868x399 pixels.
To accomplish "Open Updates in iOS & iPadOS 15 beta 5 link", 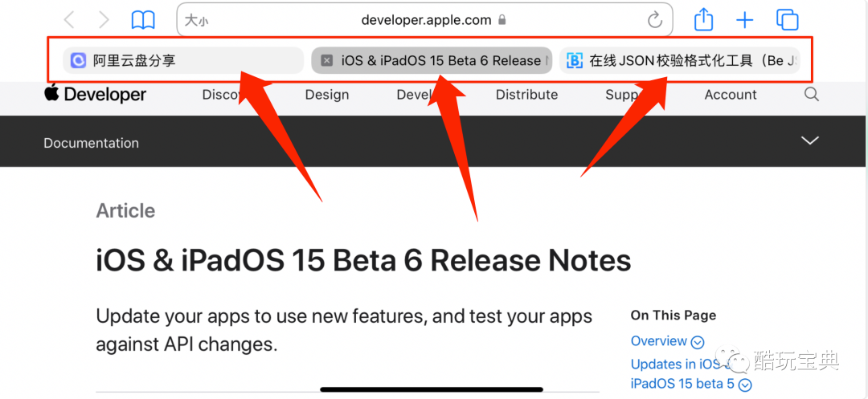I will pos(683,373).
